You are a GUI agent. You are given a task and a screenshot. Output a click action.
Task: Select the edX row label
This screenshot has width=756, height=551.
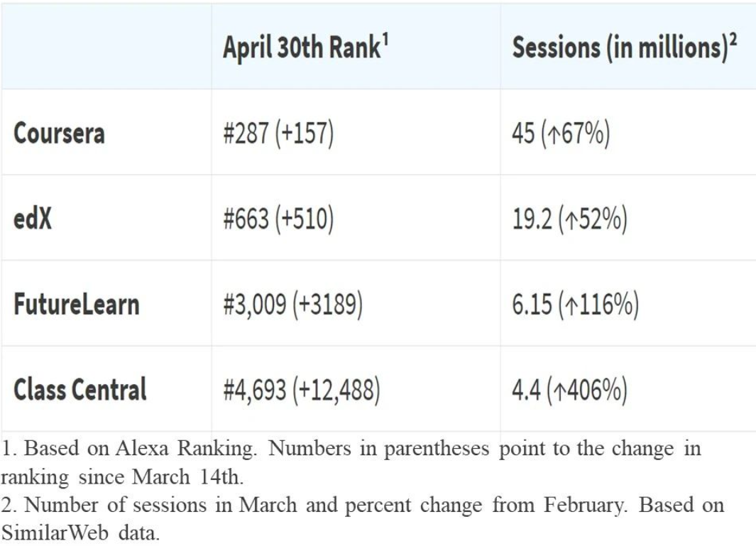[x=33, y=219]
